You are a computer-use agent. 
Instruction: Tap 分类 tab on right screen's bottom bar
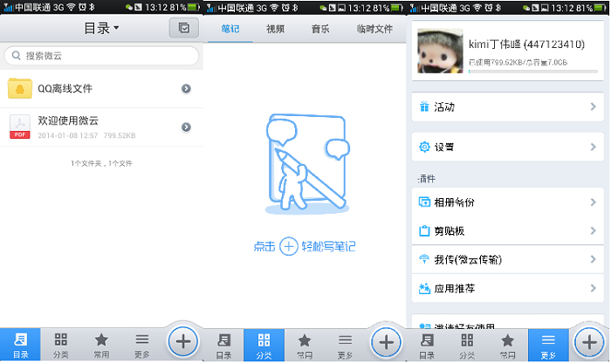pyautogui.click(x=467, y=346)
